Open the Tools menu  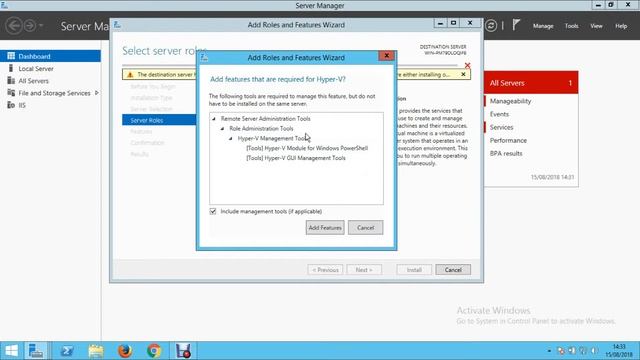[x=571, y=26]
